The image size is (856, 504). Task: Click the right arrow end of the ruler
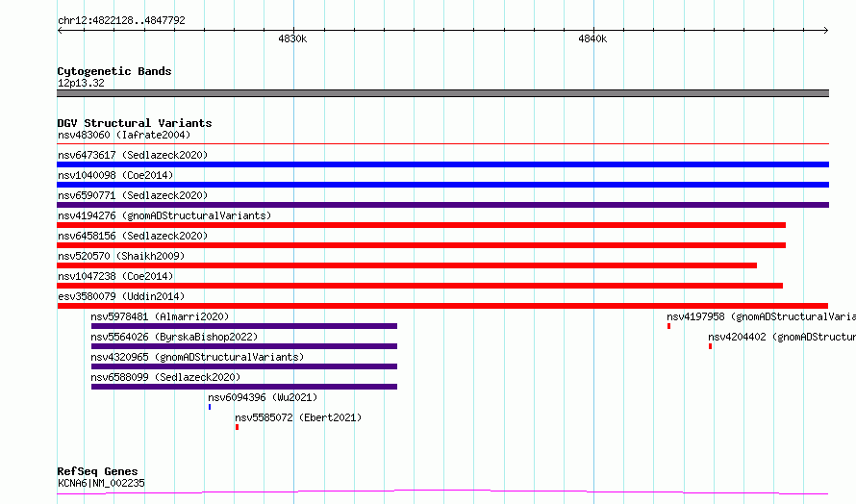tap(825, 30)
